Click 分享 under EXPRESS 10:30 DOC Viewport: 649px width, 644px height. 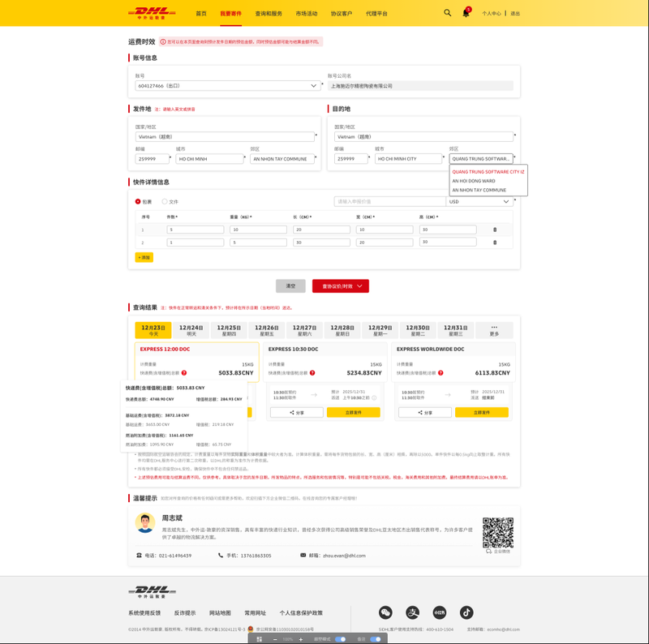click(x=297, y=412)
